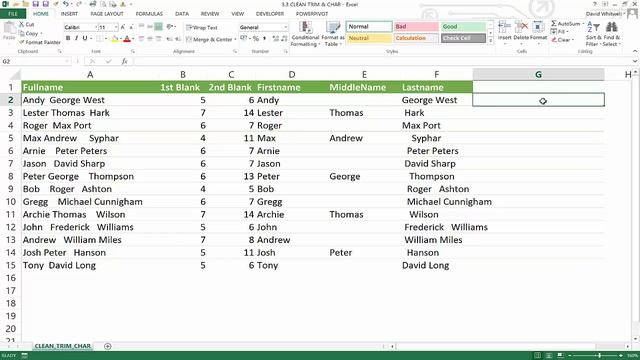The width and height of the screenshot is (640, 360).
Task: Add a new sheet with plus icon
Action: [x=108, y=346]
